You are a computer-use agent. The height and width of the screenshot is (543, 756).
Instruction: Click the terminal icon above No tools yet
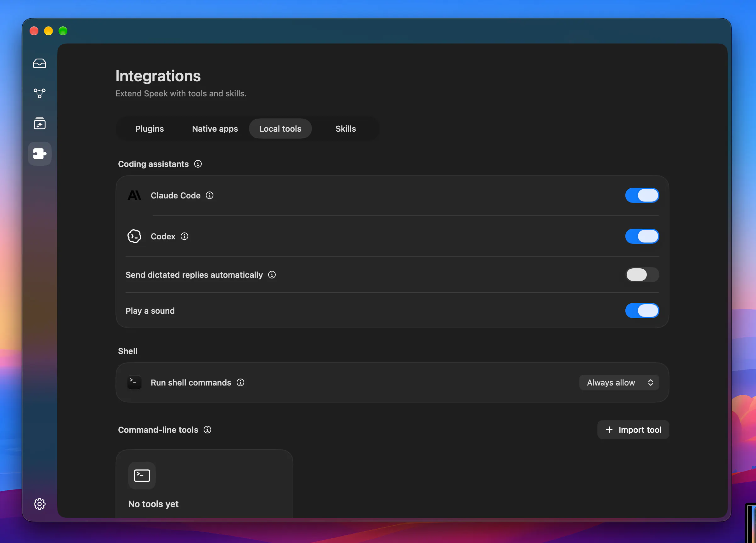pyautogui.click(x=142, y=475)
